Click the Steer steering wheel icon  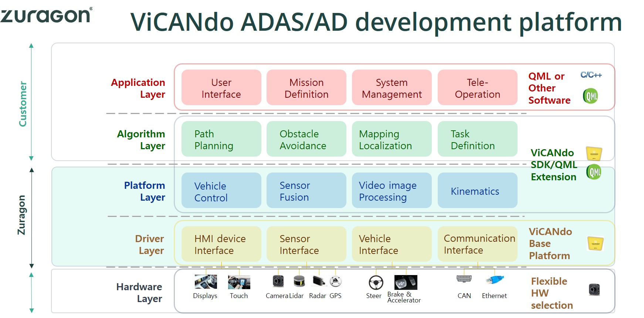pos(376,283)
